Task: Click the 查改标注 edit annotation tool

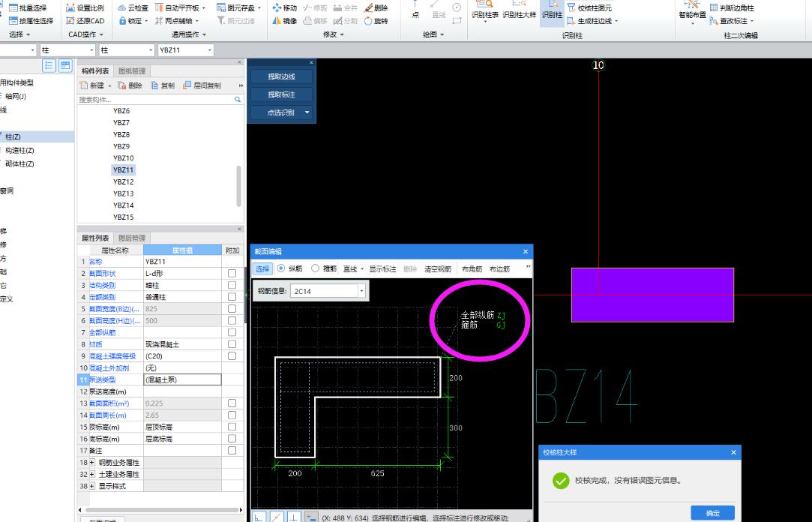Action: 733,21
